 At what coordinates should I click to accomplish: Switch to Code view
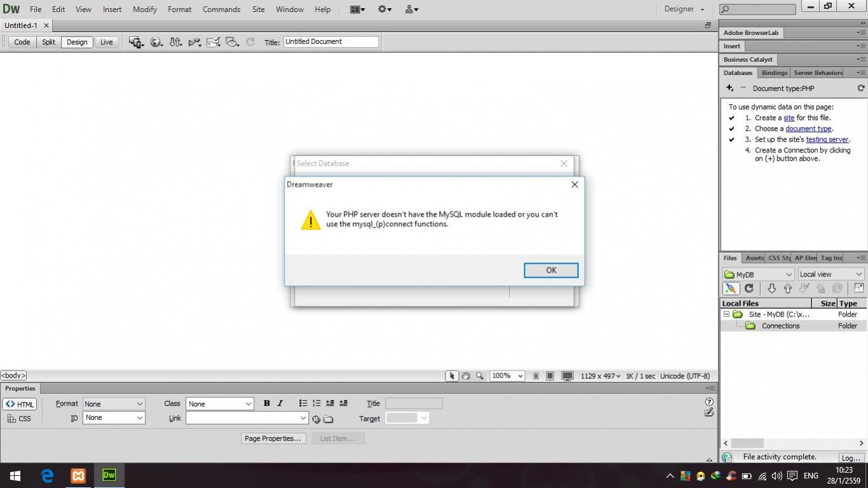tap(22, 42)
